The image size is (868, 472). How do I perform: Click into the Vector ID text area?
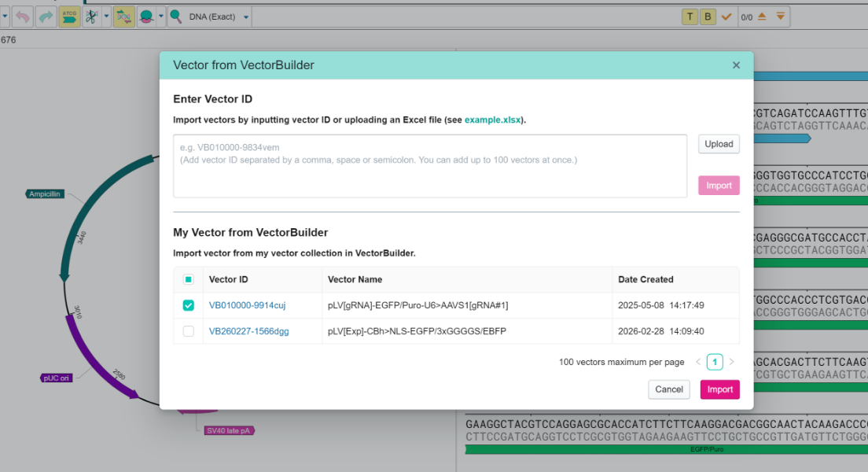pyautogui.click(x=430, y=166)
